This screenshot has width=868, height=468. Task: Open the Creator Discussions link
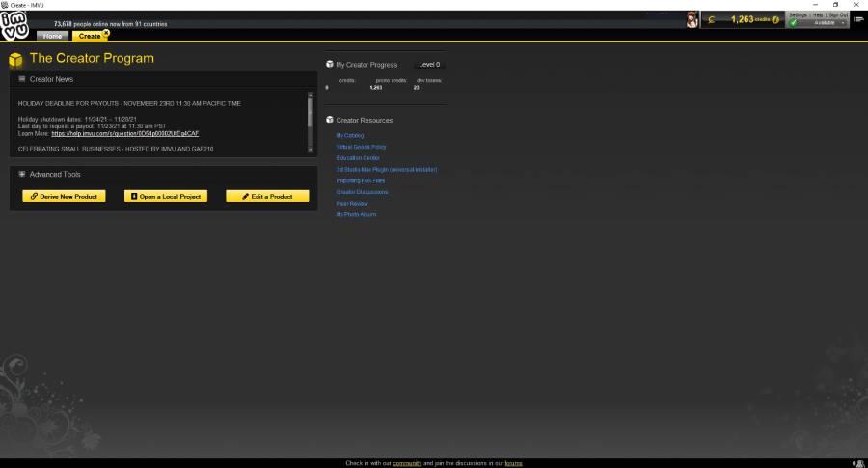pyautogui.click(x=362, y=192)
